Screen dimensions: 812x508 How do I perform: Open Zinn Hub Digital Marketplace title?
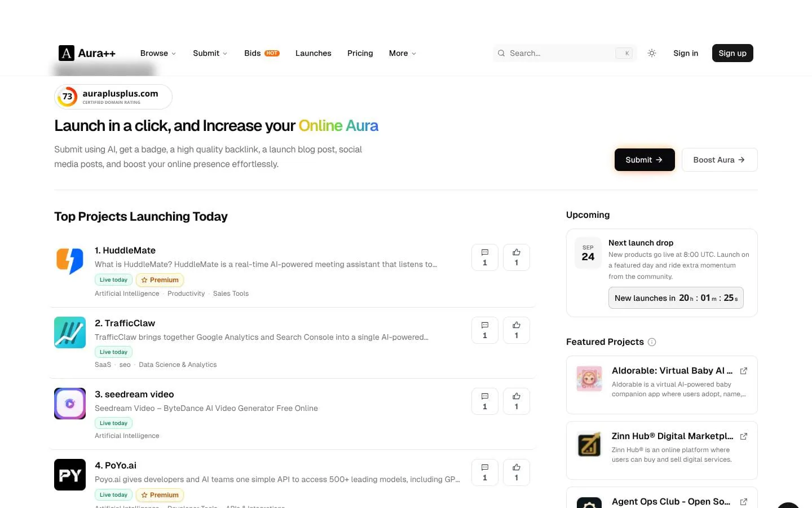tap(673, 436)
